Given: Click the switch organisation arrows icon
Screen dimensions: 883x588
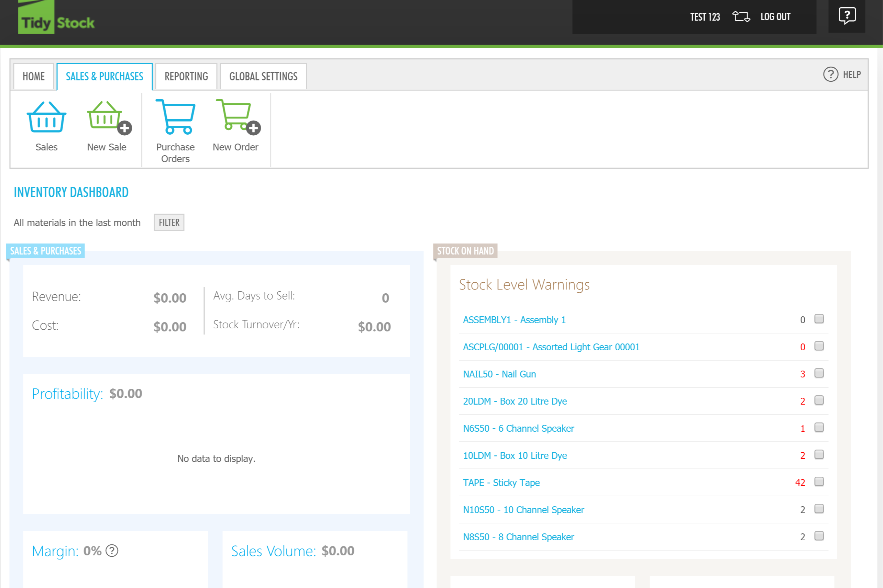Looking at the screenshot, I should (741, 17).
